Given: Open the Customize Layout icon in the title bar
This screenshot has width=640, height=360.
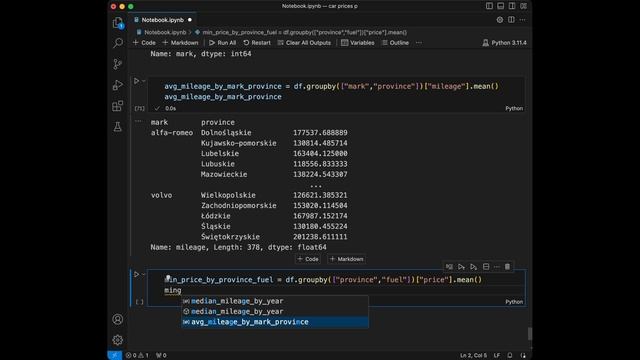Looking at the screenshot, I should tap(523, 6).
